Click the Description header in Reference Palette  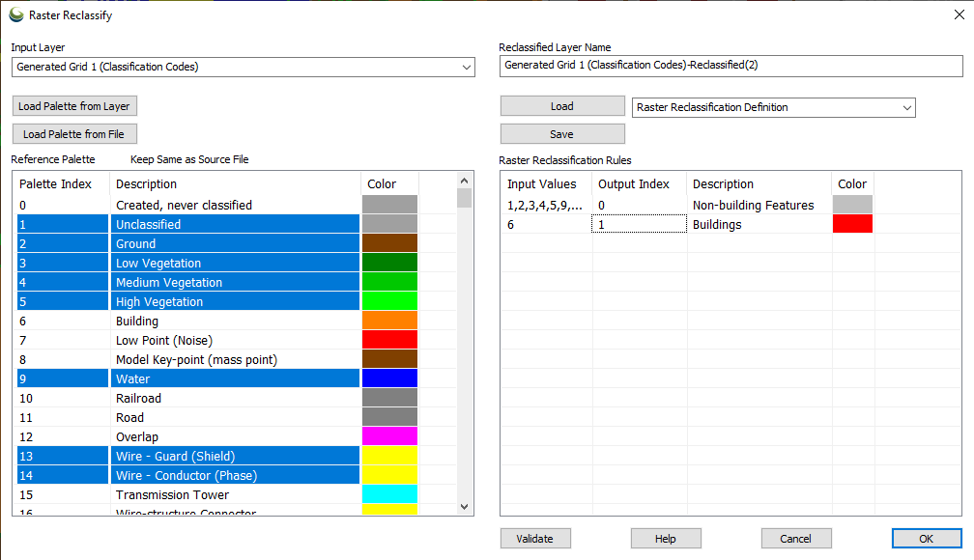pos(236,183)
